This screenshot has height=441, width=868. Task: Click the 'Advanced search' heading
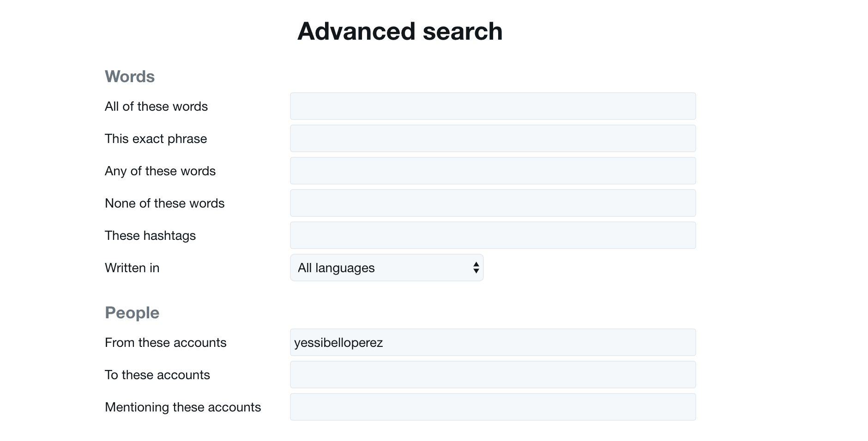pos(400,31)
